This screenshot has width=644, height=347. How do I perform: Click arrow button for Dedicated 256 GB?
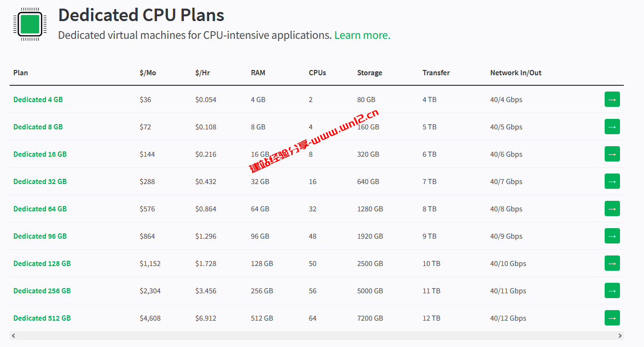coord(612,290)
